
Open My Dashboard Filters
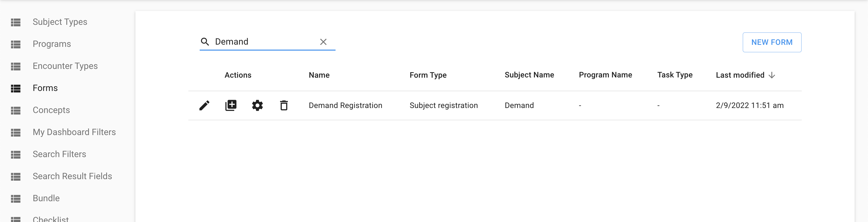pos(74,132)
